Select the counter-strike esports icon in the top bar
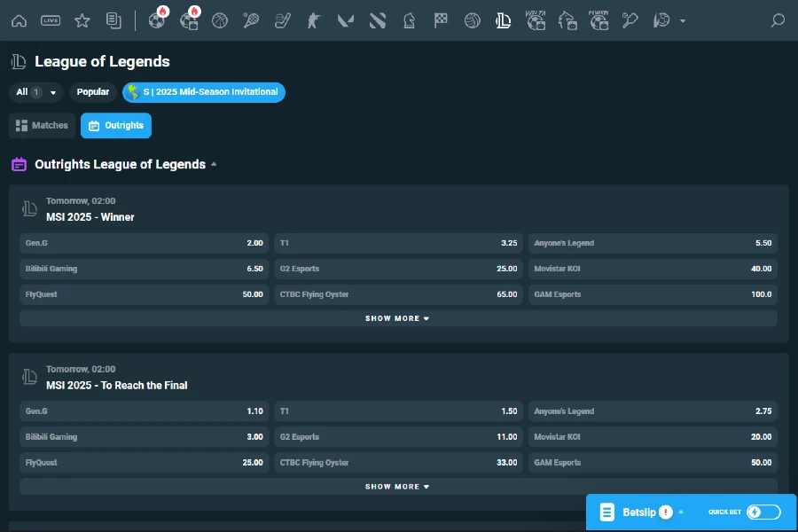This screenshot has width=798, height=532. coord(314,20)
